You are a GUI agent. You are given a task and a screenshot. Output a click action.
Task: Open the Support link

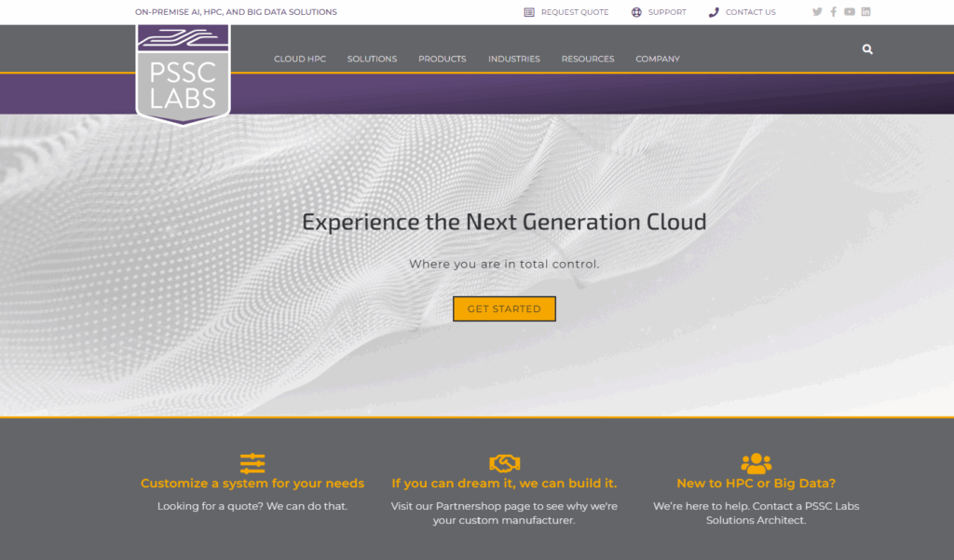click(x=659, y=12)
